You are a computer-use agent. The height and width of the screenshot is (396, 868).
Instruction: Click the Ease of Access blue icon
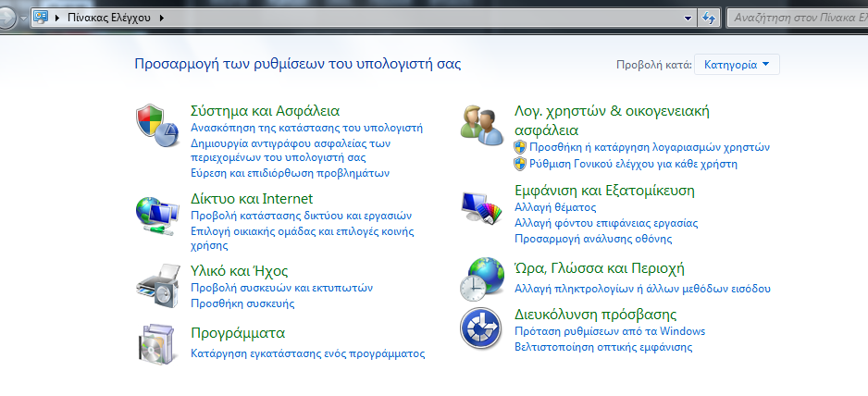tap(481, 328)
